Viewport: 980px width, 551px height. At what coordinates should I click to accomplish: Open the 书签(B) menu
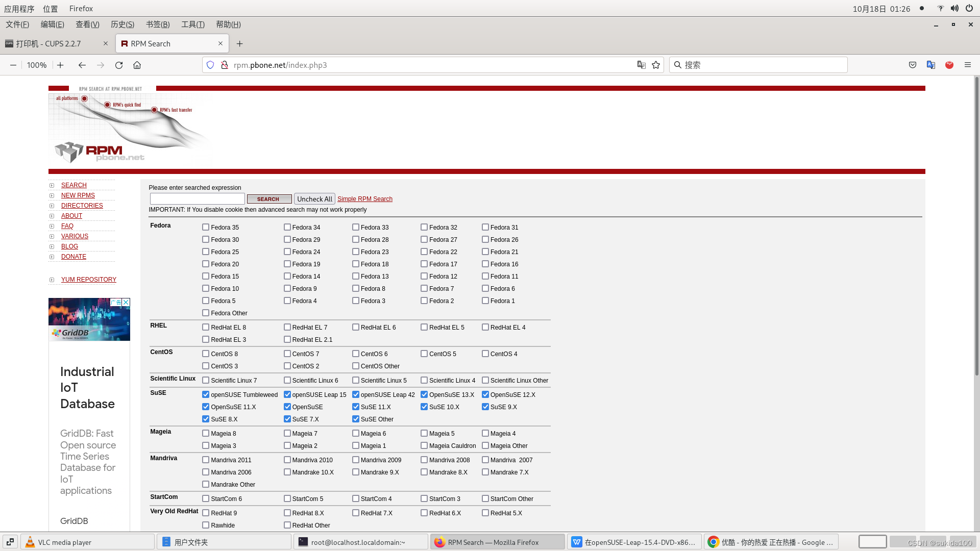[157, 24]
